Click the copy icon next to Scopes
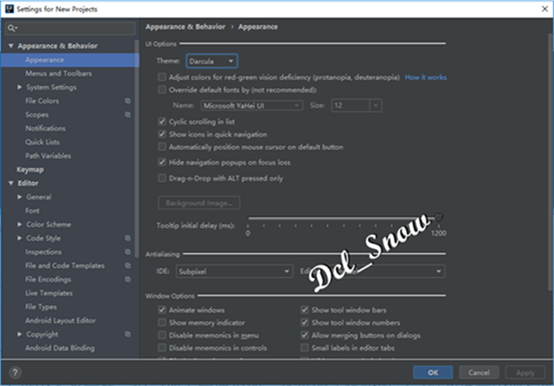 coord(128,115)
